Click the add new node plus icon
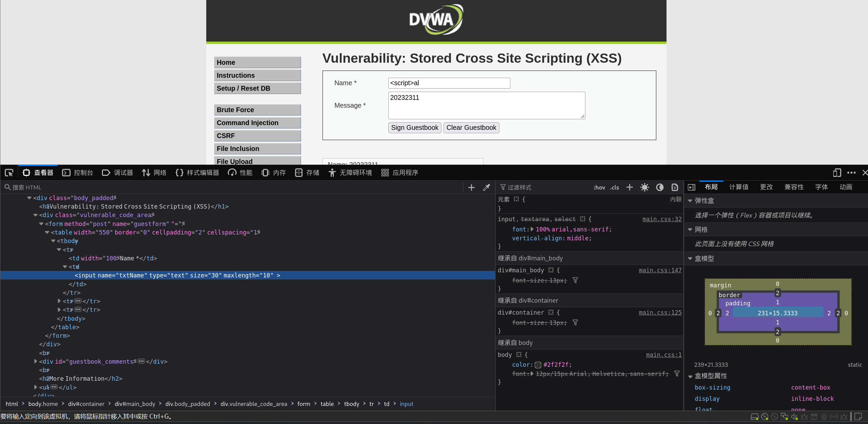868x424 pixels. coord(472,187)
